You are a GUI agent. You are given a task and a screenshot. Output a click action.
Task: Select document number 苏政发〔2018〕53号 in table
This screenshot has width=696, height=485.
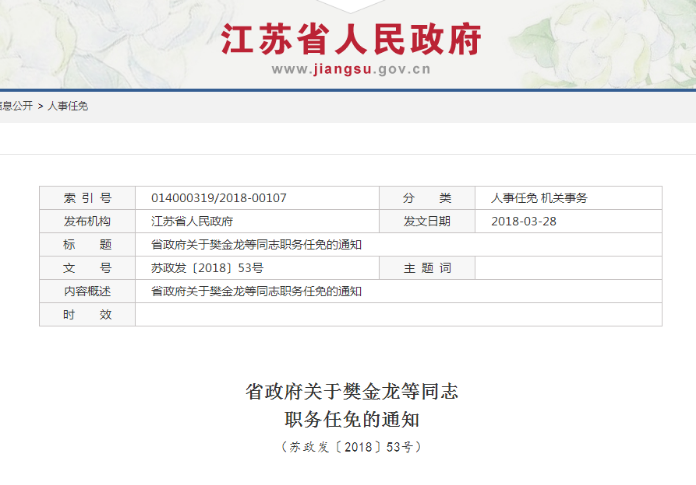pyautogui.click(x=207, y=268)
